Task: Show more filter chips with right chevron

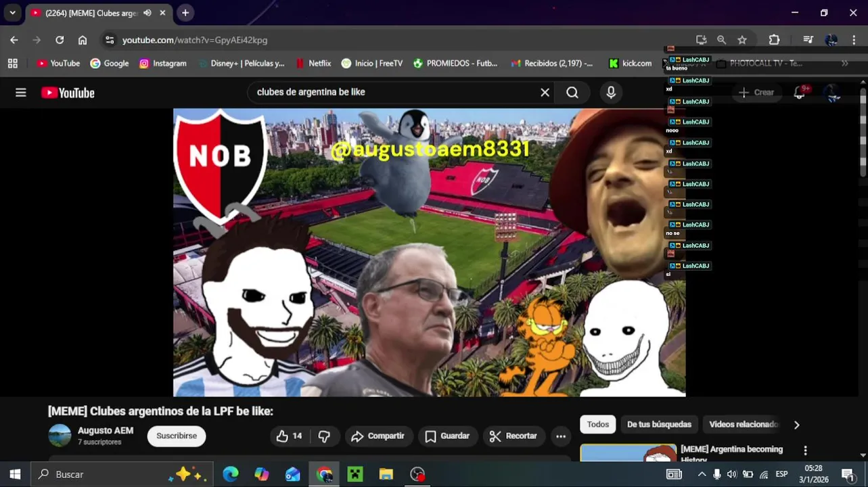Action: coord(796,425)
